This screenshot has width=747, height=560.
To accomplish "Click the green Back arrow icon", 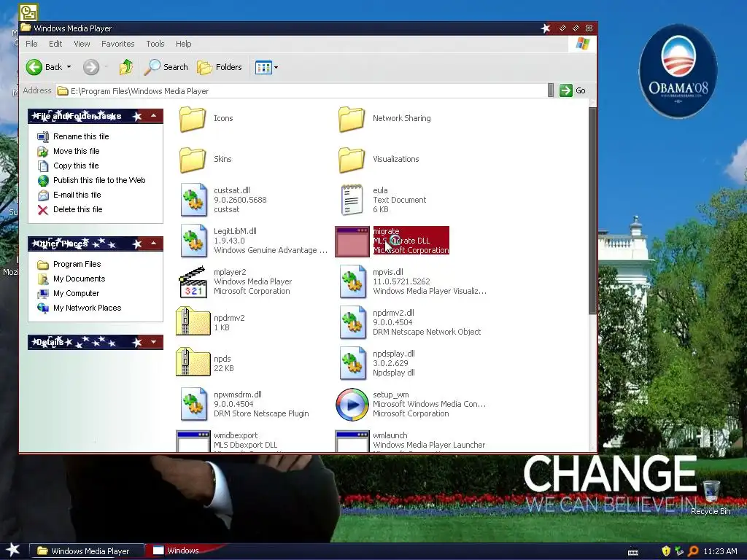I will tap(34, 67).
